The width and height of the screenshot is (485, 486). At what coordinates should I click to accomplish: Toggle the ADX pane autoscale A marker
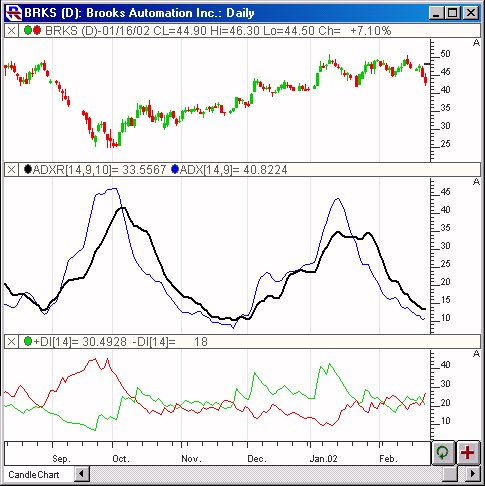click(476, 182)
